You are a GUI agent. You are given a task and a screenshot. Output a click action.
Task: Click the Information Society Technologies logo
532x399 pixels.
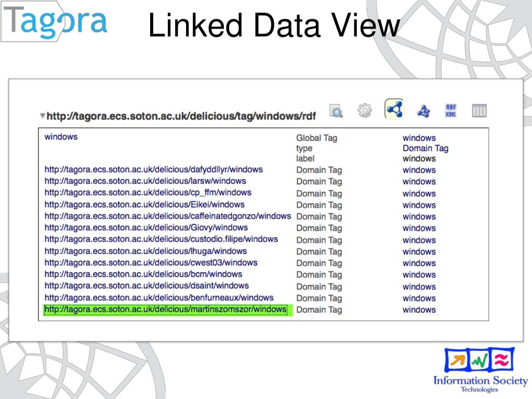click(x=480, y=370)
